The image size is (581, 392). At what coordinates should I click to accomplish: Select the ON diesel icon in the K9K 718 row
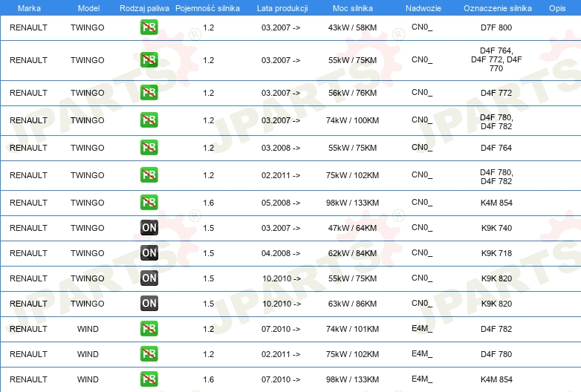click(149, 253)
